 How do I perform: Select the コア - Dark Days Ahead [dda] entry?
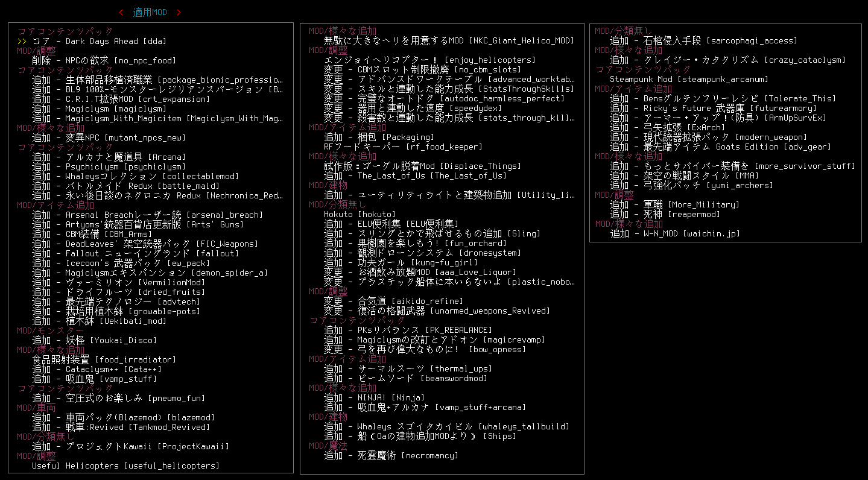click(99, 42)
